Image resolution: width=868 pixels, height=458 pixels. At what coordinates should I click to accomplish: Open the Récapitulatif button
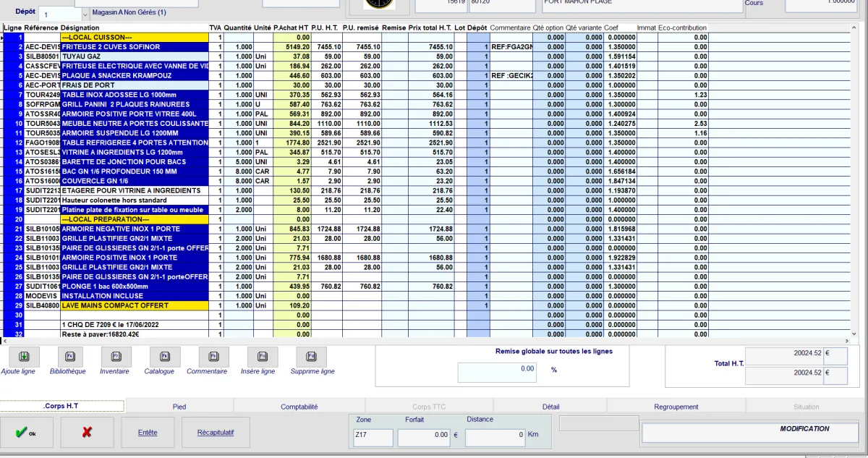coord(216,432)
